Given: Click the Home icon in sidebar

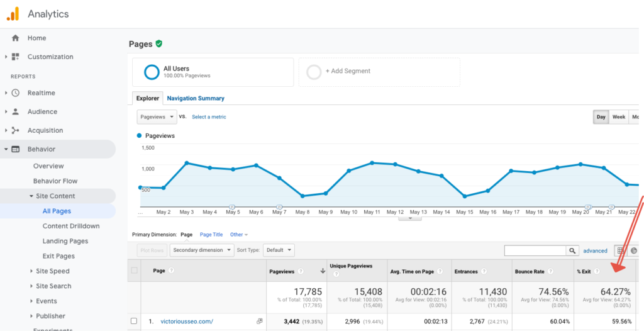Looking at the screenshot, I should click(x=15, y=38).
